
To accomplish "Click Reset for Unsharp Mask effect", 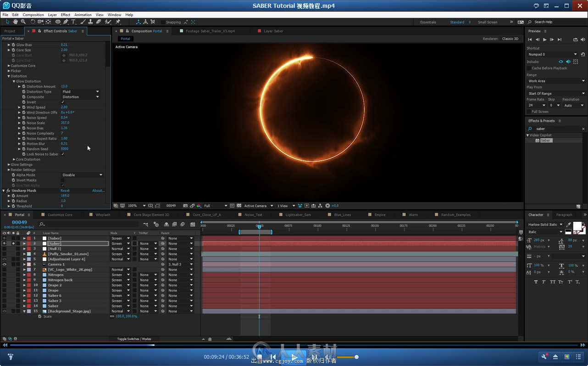I will click(65, 191).
